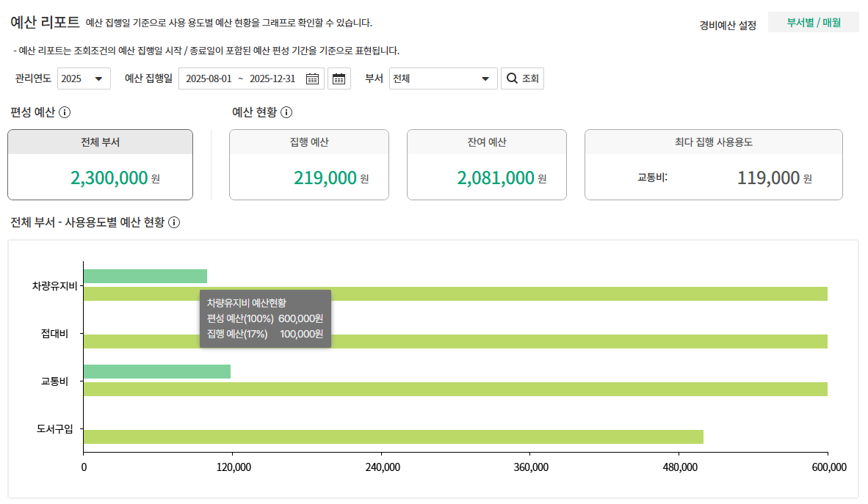Select the 전체 부서 budget card
Viewport: 868px width, 504px height.
(100, 165)
